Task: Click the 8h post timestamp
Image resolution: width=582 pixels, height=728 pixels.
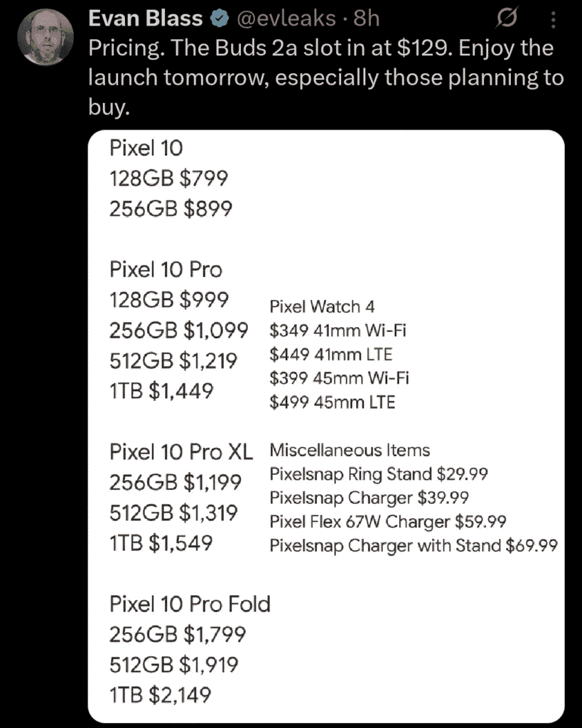Action: (x=367, y=18)
